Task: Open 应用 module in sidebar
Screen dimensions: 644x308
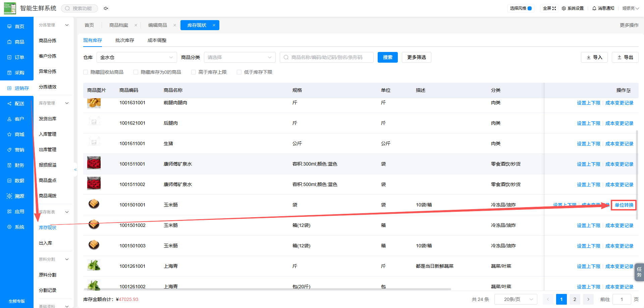Action: click(x=16, y=211)
